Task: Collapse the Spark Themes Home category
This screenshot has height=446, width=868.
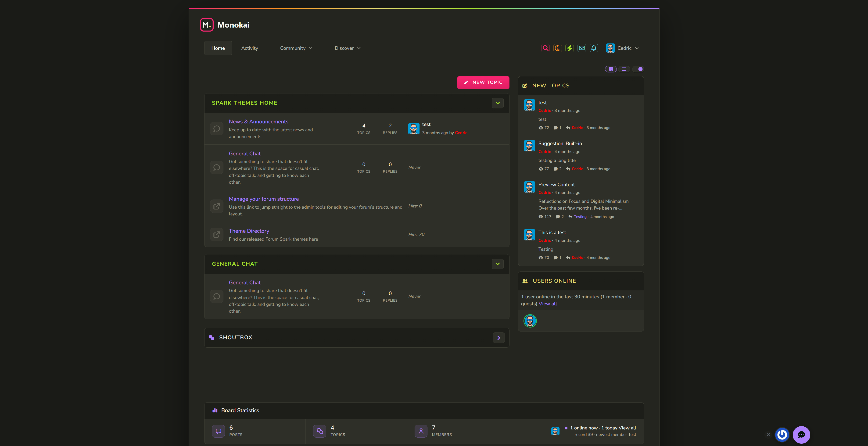Action: pyautogui.click(x=498, y=103)
